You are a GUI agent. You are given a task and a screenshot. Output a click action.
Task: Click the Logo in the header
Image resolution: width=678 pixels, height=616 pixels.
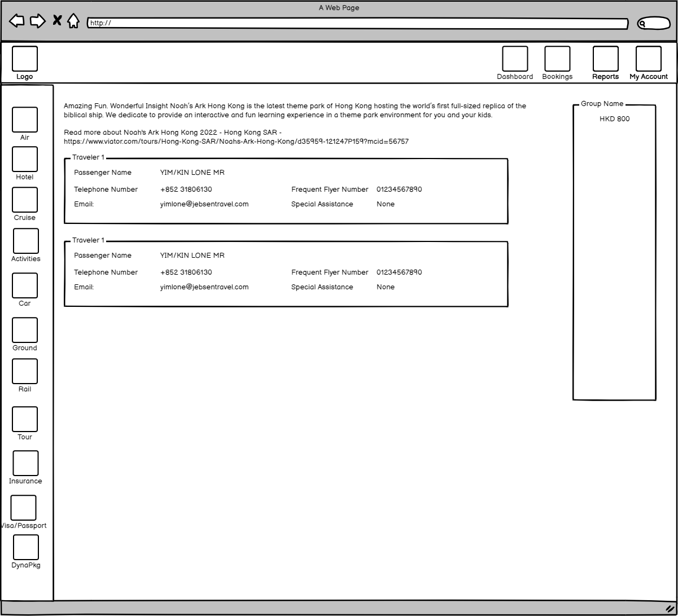(25, 59)
